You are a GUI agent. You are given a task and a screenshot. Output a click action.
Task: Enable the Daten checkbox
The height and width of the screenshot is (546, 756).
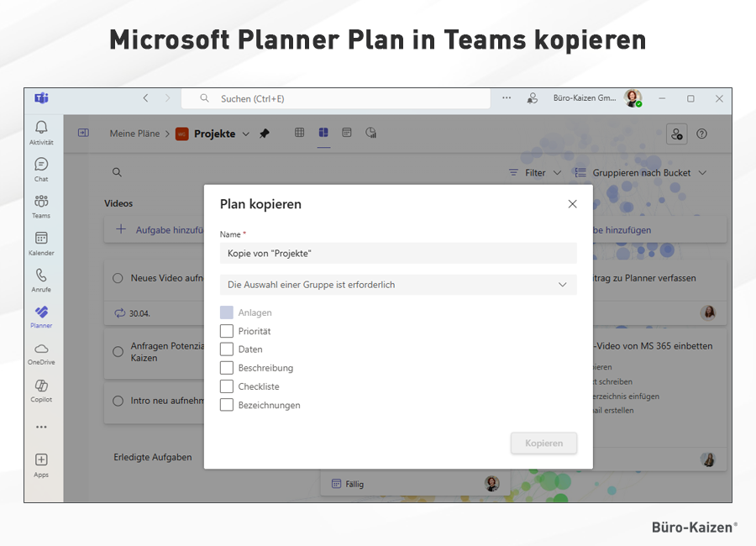[227, 349]
